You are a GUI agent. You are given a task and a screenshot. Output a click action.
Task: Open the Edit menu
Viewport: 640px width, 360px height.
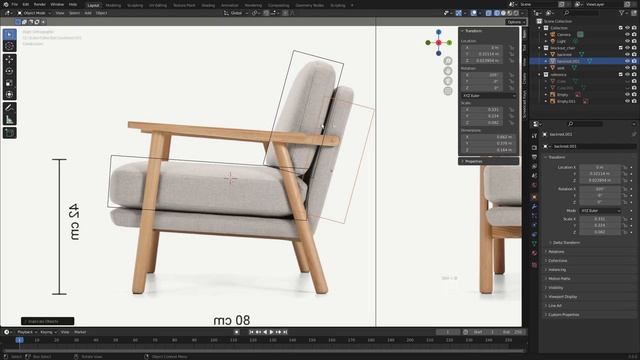click(26, 4)
